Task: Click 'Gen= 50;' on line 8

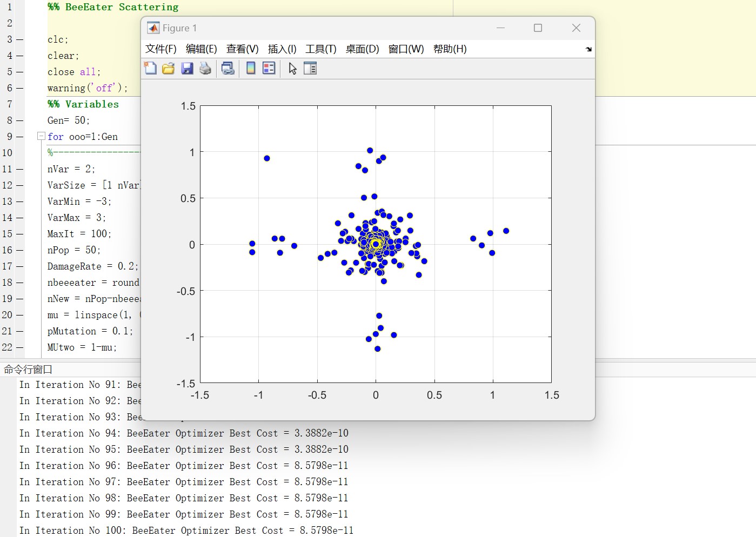Action: [69, 120]
